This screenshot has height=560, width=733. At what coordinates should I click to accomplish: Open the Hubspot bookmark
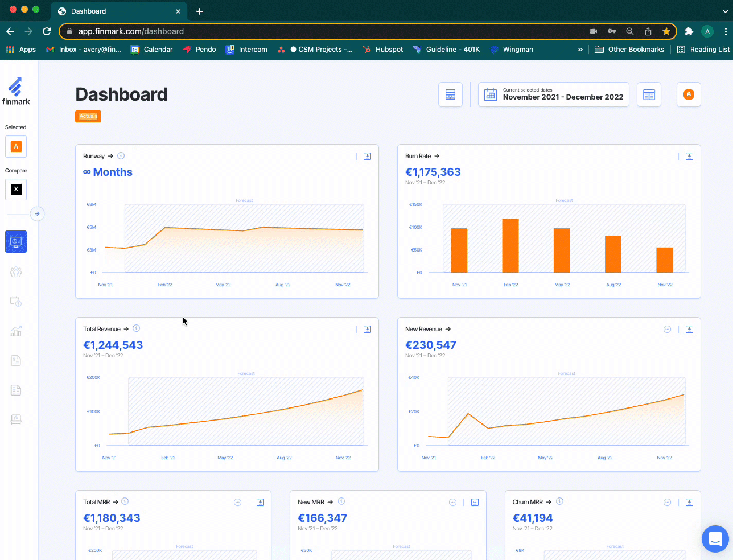pos(383,50)
